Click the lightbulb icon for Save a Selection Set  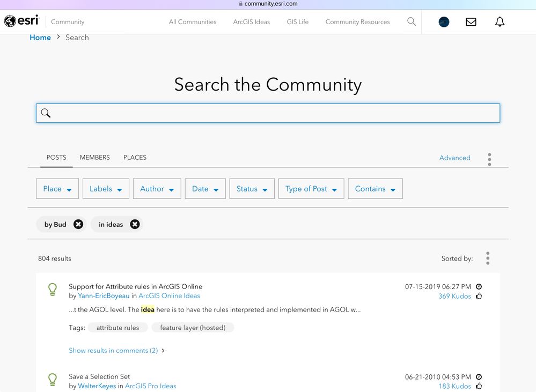click(x=52, y=380)
